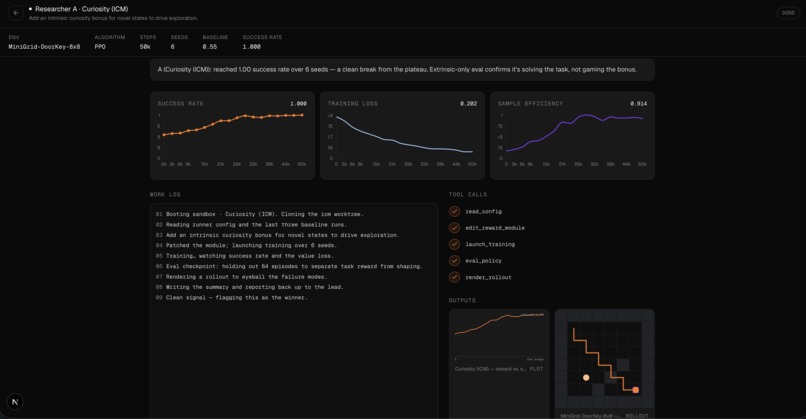Open the Next.js dev indicator icon
The width and height of the screenshot is (806, 419).
(15, 402)
